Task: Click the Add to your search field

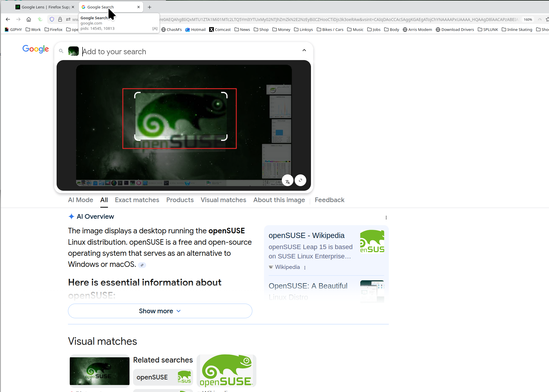Action: click(x=190, y=52)
